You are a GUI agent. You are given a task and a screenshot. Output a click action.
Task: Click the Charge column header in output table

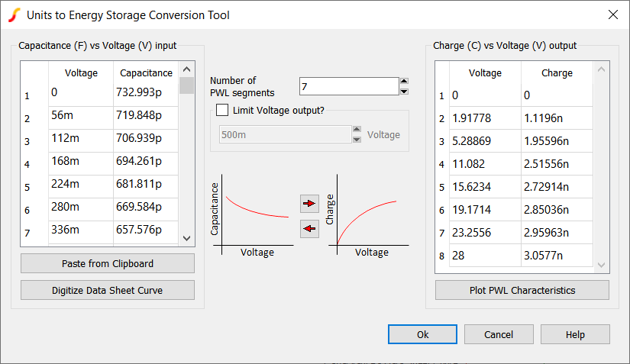coord(557,73)
